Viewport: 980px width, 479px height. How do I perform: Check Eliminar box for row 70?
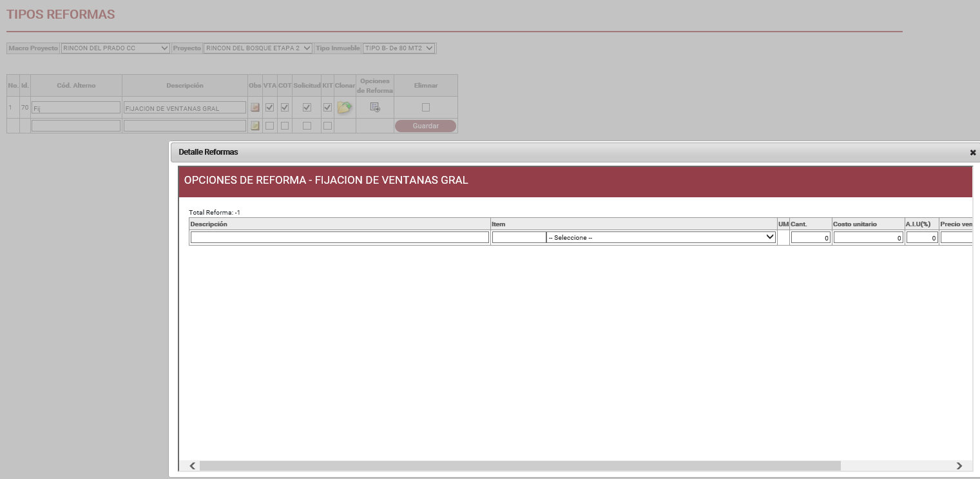click(x=426, y=108)
